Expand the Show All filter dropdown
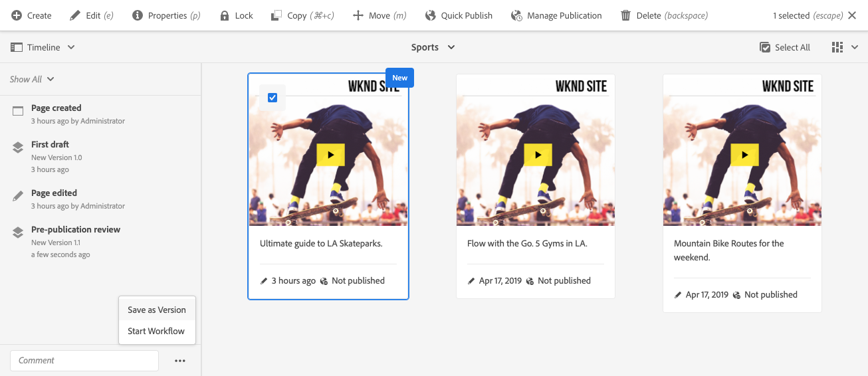 click(x=32, y=79)
